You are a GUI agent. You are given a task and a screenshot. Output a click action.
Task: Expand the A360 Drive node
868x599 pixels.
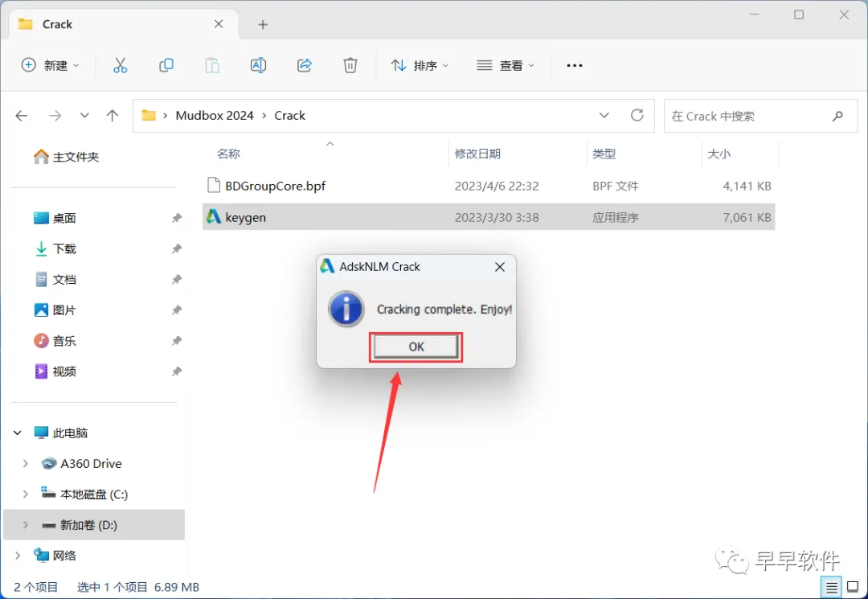point(26,463)
